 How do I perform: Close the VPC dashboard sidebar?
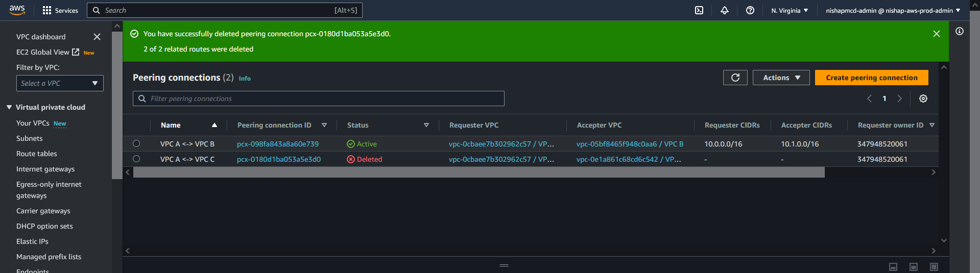pos(97,37)
